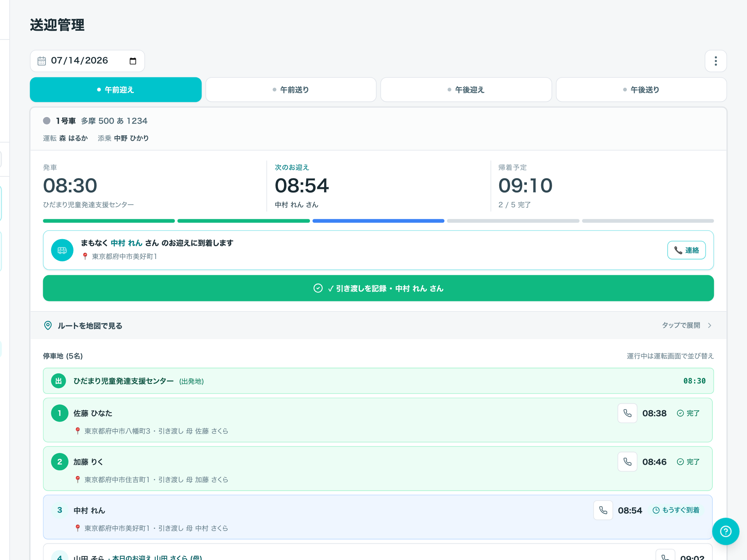The width and height of the screenshot is (747, 560).
Task: Click the 停車地 (5名) heading
Action: tap(63, 356)
